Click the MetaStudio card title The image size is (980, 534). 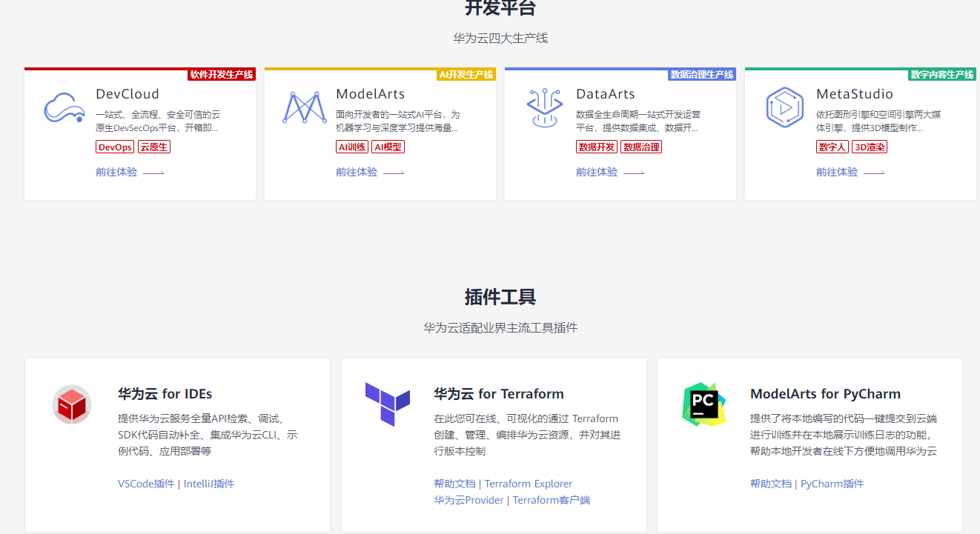(855, 94)
